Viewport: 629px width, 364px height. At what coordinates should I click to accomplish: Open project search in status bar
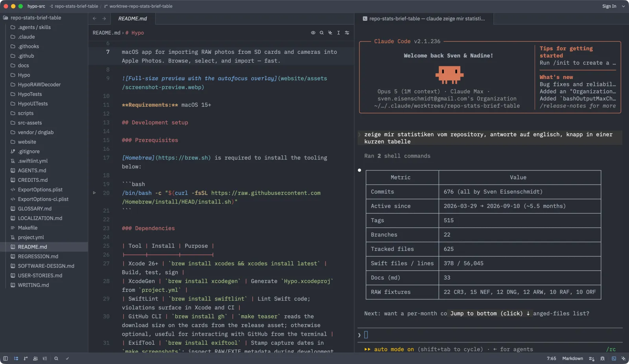56,359
